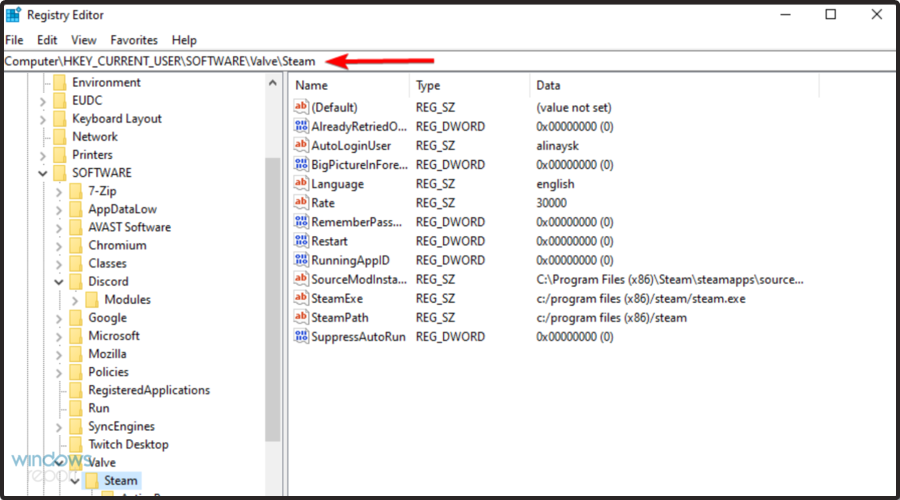Collapse the Steam key
The width and height of the screenshot is (900, 500).
[x=75, y=480]
